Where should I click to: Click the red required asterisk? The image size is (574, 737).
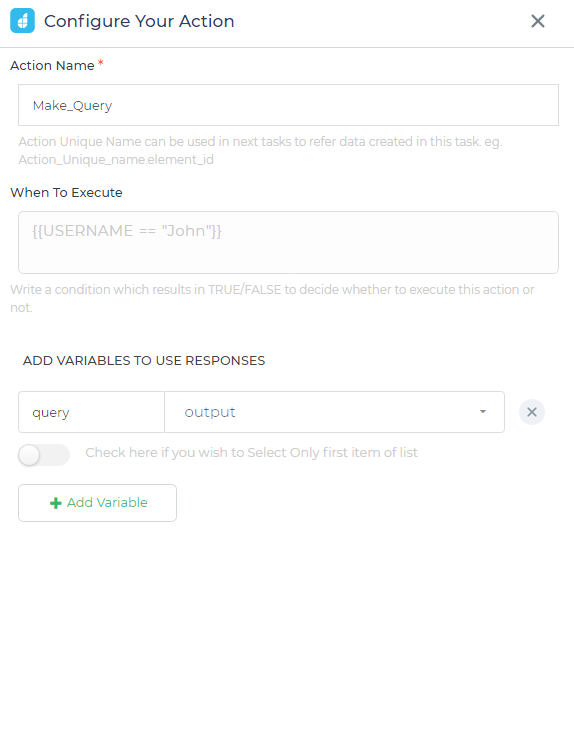click(101, 63)
